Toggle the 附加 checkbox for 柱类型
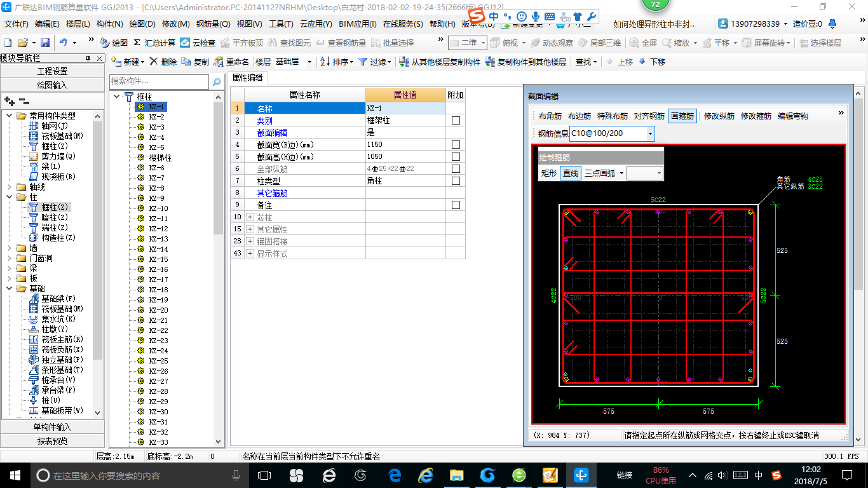This screenshot has width=868, height=488. (x=456, y=180)
